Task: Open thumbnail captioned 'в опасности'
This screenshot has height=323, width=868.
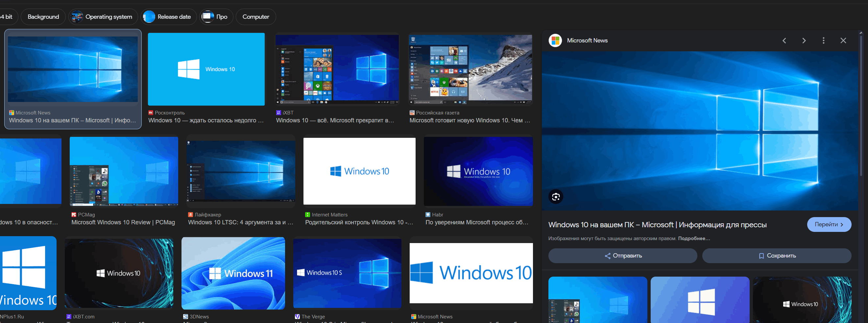Action: coord(31,171)
